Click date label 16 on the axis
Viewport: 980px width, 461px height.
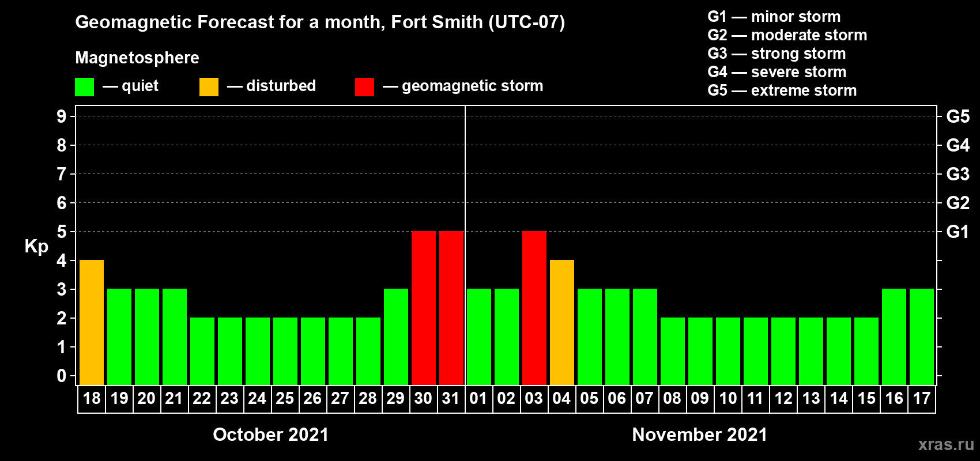pos(894,398)
